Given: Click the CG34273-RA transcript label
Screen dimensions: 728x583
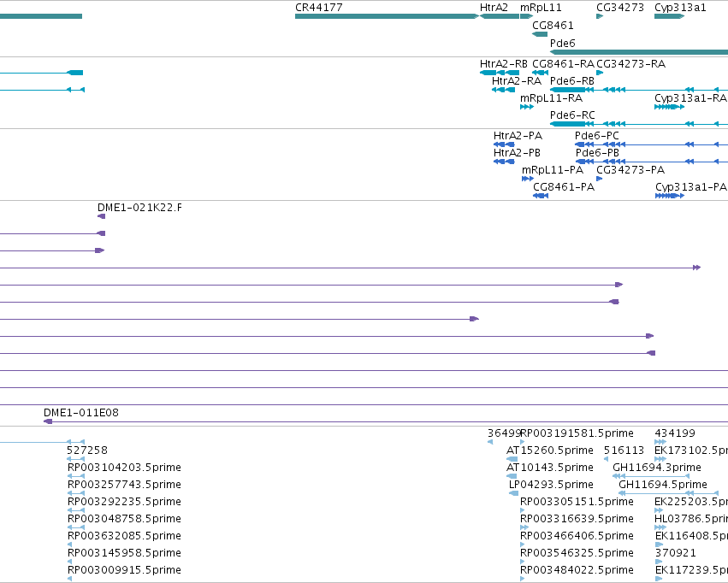Looking at the screenshot, I should [631, 64].
